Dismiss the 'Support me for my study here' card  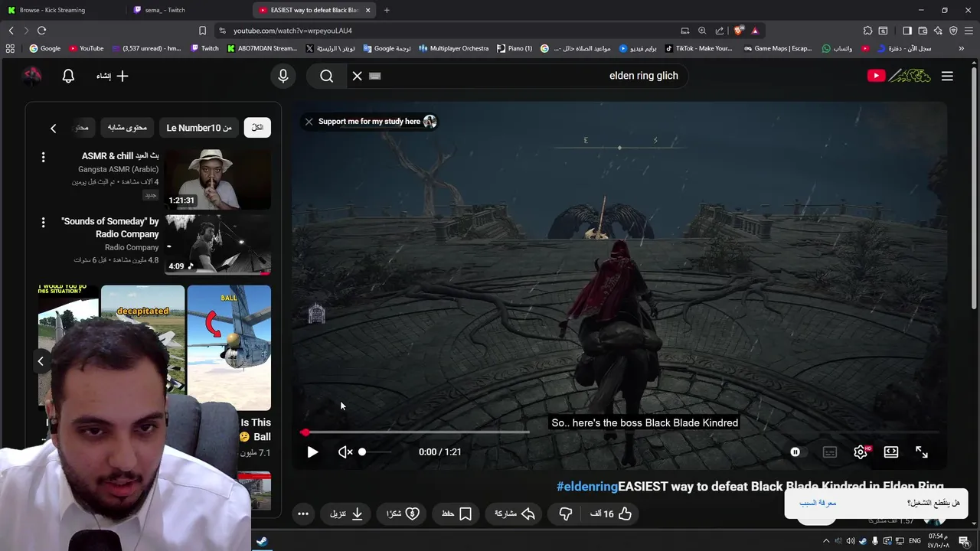(309, 122)
